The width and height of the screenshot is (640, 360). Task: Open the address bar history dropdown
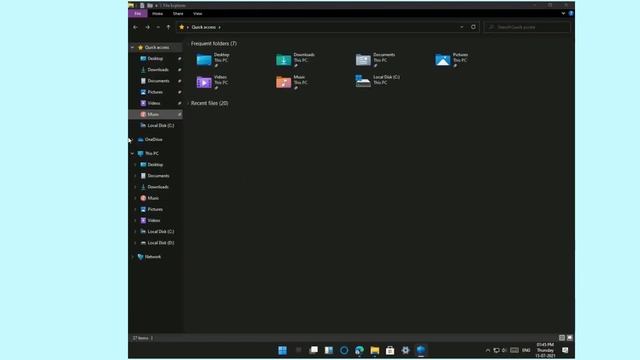coord(462,27)
